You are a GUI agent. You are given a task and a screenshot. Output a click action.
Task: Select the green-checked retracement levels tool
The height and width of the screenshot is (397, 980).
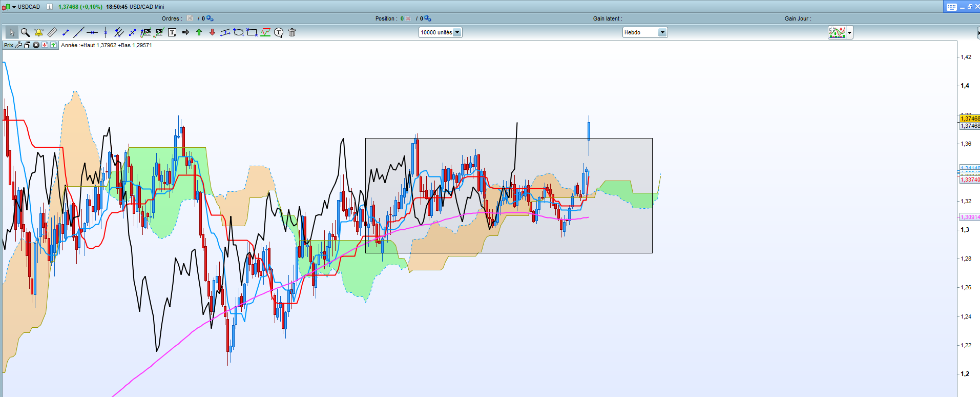159,32
